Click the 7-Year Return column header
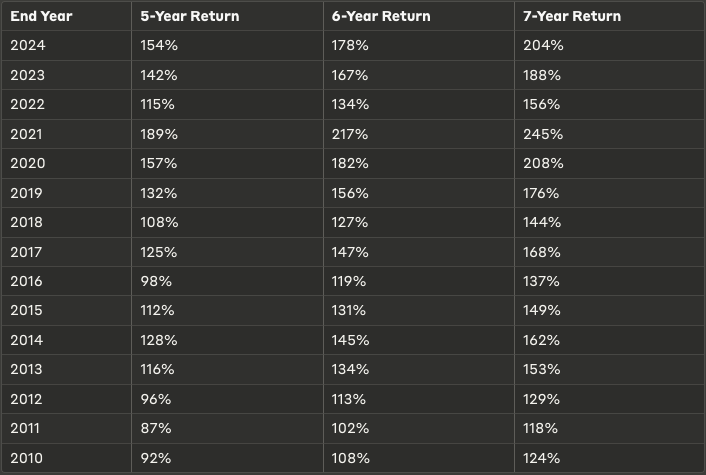This screenshot has width=706, height=475. pyautogui.click(x=571, y=16)
